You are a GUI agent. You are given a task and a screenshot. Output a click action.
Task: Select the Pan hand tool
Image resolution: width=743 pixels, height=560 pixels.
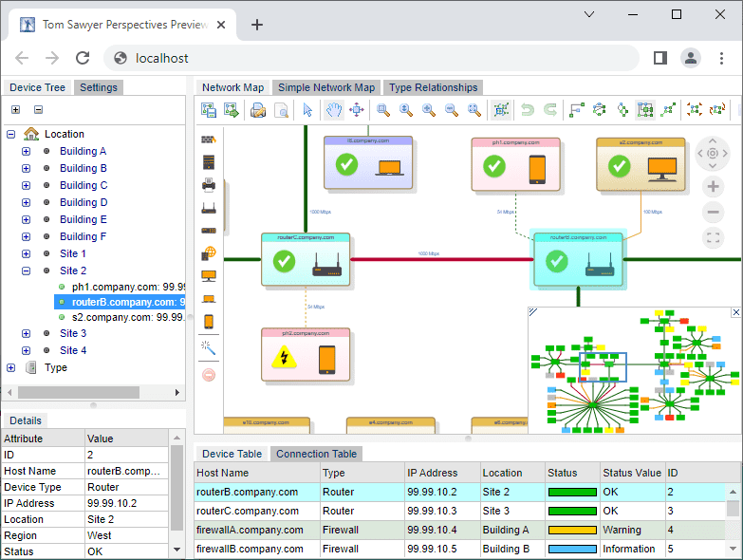click(x=333, y=110)
